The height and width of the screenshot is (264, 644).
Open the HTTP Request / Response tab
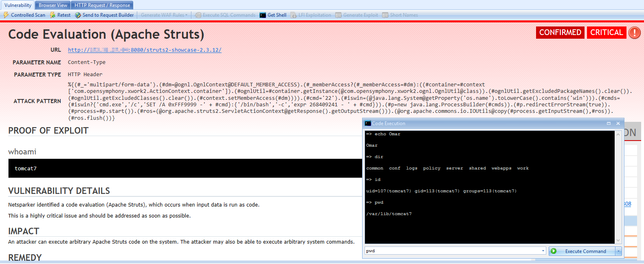(x=102, y=5)
